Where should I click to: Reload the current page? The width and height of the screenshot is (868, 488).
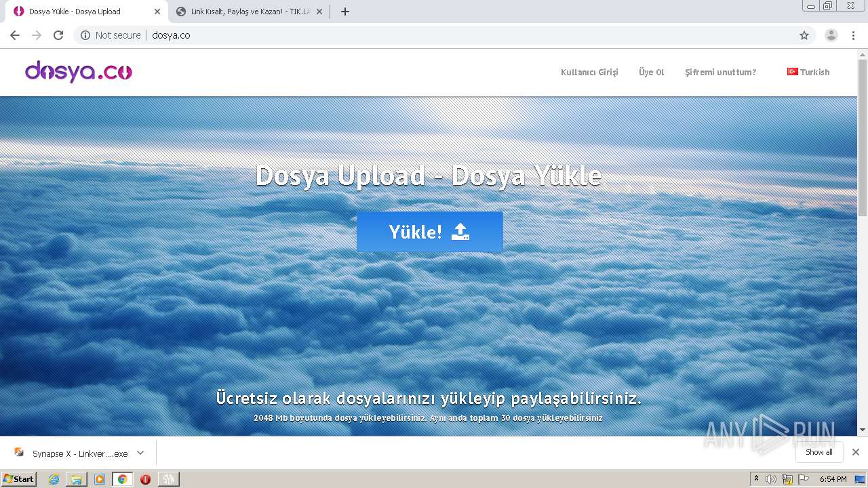pyautogui.click(x=58, y=35)
